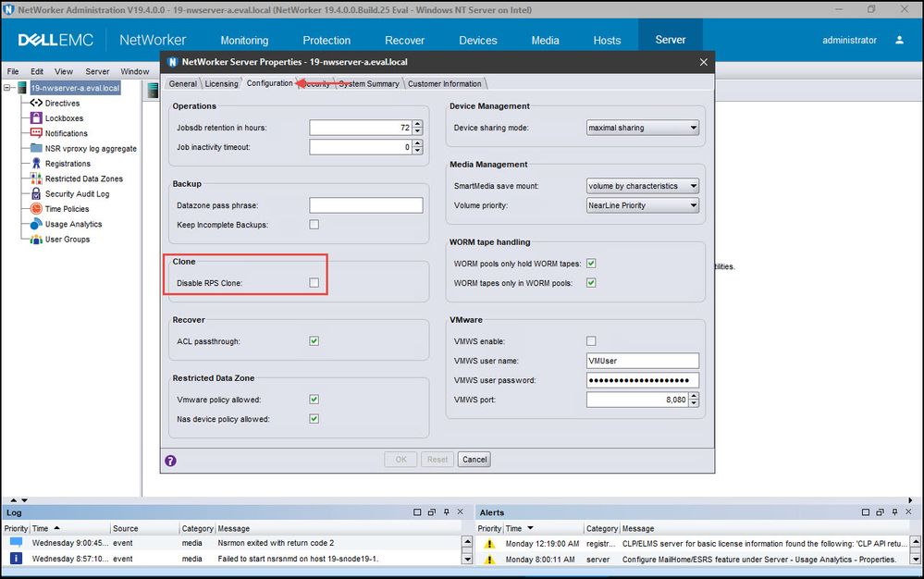Click the NSR vproxy log aggregate folder icon
The width and height of the screenshot is (924, 579).
(36, 148)
